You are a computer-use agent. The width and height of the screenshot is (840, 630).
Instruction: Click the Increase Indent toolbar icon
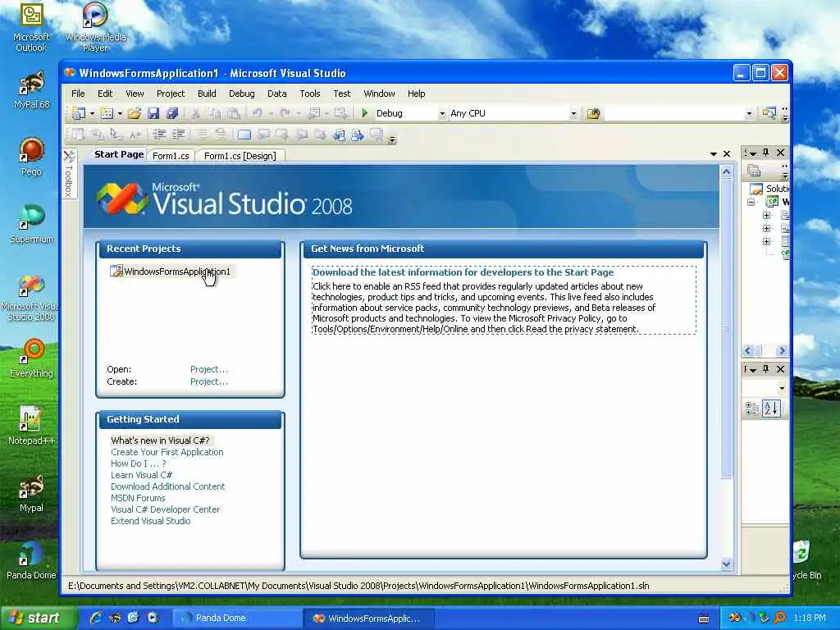[x=178, y=135]
